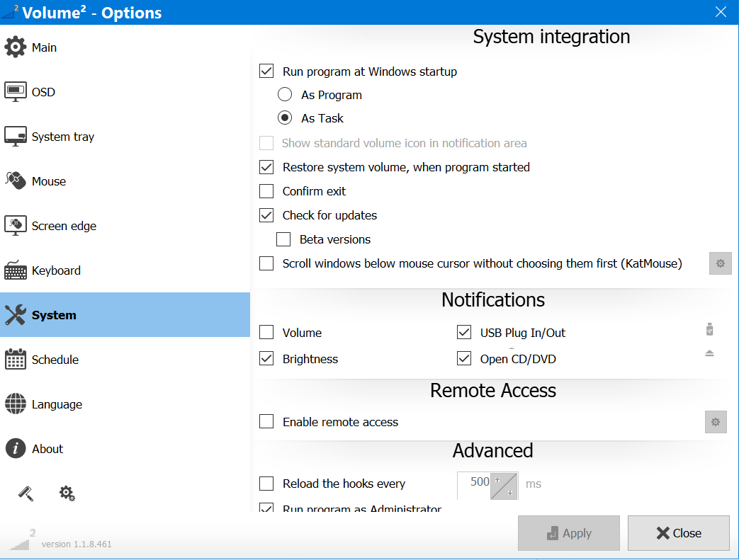Switch to Screen edge settings

coord(125,226)
